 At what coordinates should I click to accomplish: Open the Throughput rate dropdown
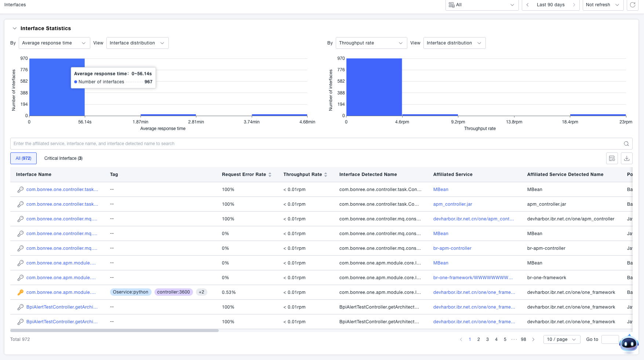coord(371,43)
